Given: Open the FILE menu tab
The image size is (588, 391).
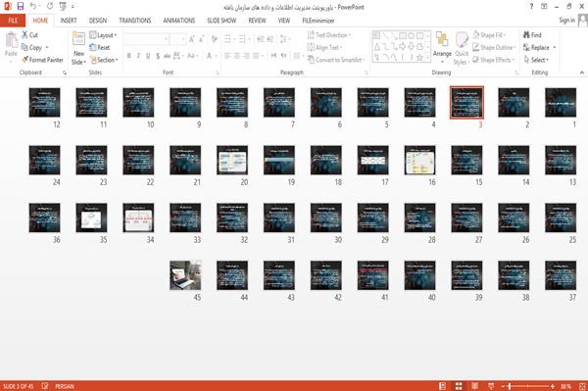Looking at the screenshot, I should coord(13,21).
